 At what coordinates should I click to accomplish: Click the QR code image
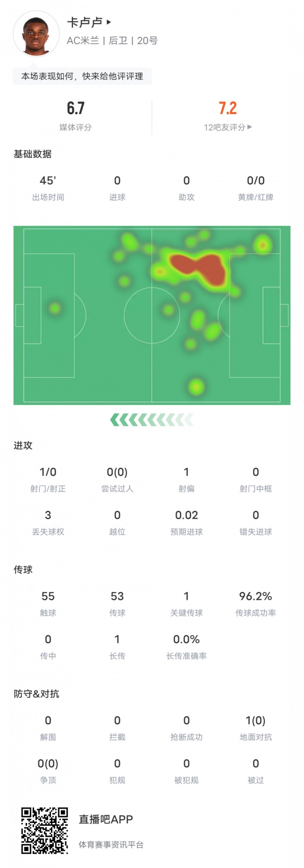(x=45, y=831)
